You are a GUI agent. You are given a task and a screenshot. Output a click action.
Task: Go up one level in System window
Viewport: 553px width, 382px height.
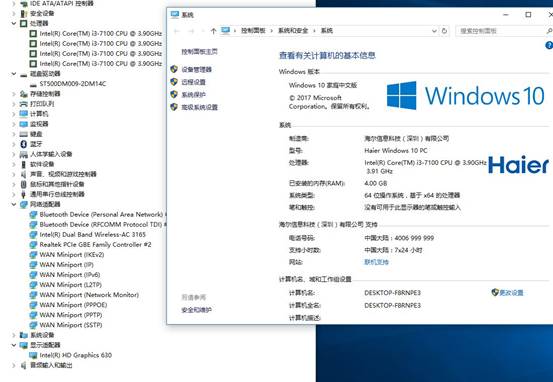213,31
